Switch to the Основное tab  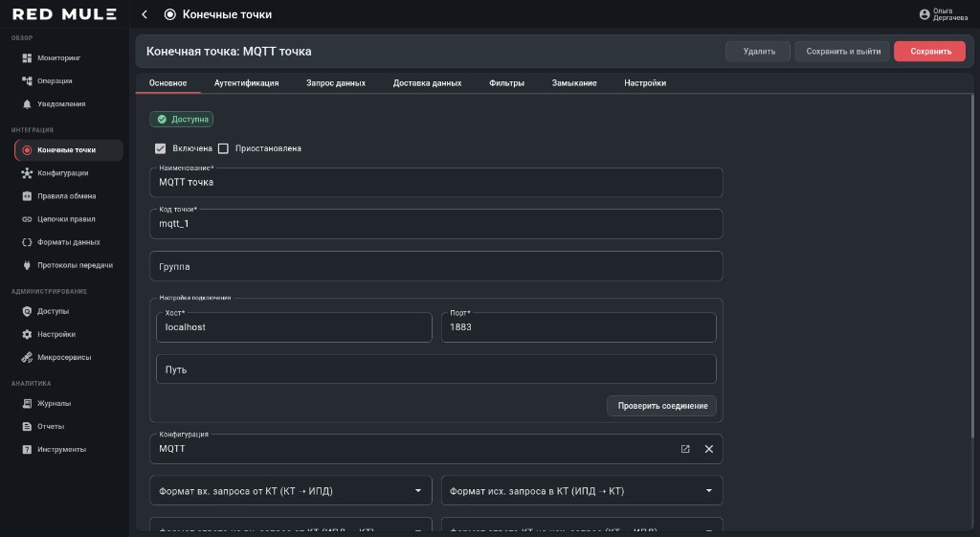[168, 83]
